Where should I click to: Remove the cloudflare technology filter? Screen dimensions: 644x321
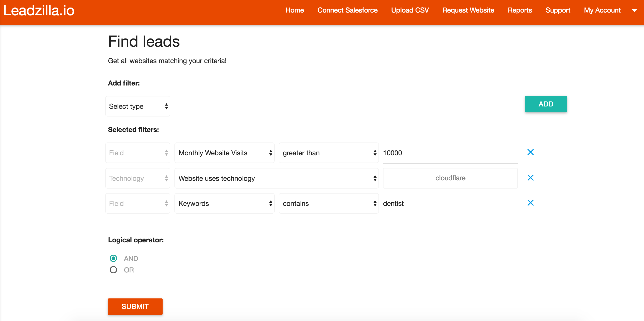531,178
